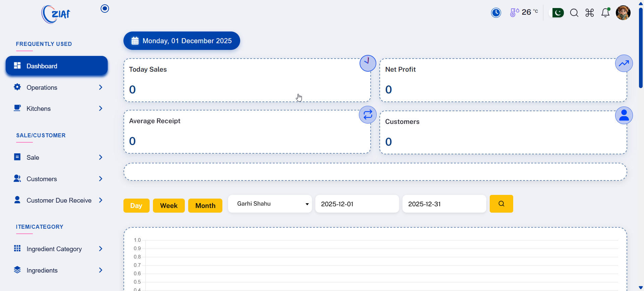Image resolution: width=644 pixels, height=291 pixels.
Task: Click the command shortcut grid icon
Action: click(589, 13)
